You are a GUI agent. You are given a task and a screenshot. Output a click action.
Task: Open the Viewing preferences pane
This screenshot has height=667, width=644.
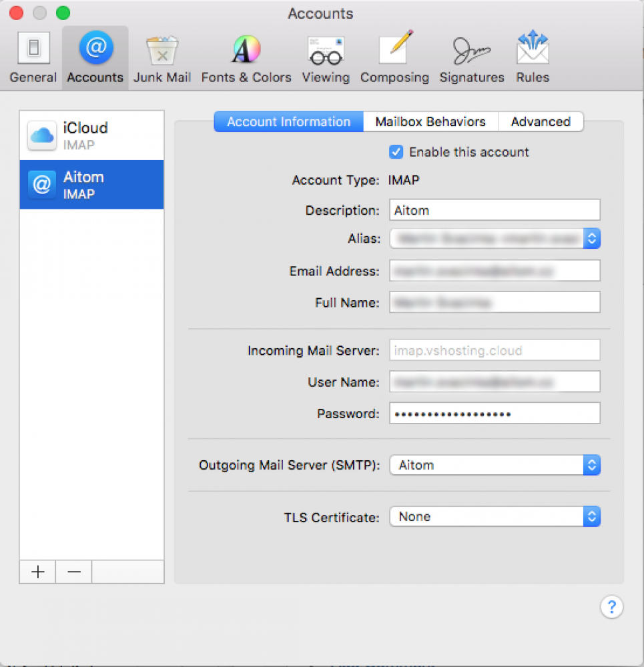click(326, 59)
